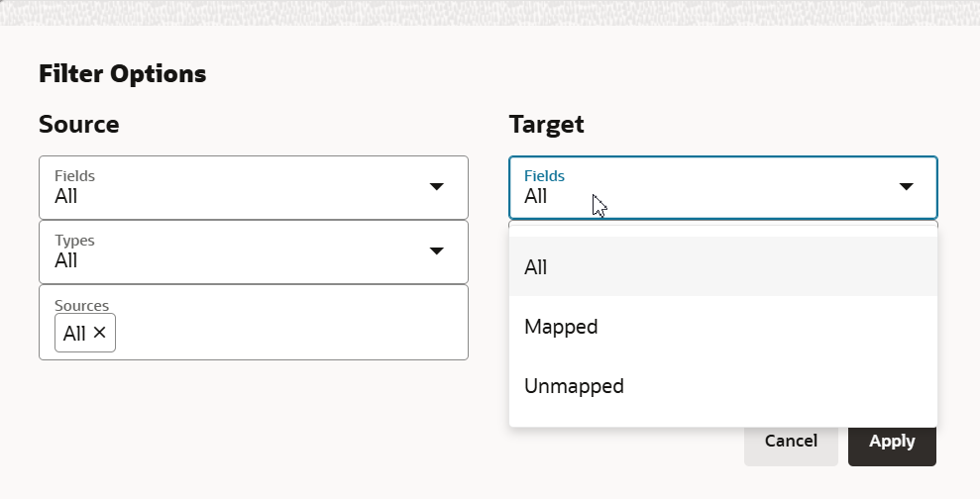
Task: Cancel the filter options dialog
Action: coord(791,441)
